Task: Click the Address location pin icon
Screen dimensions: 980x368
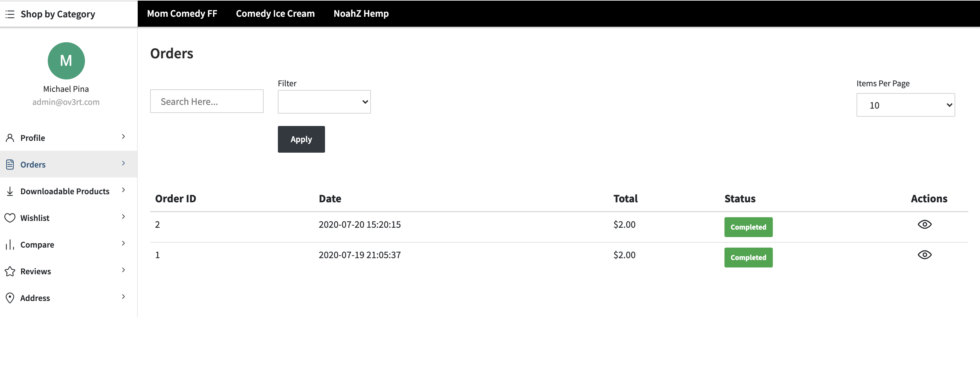Action: point(10,298)
